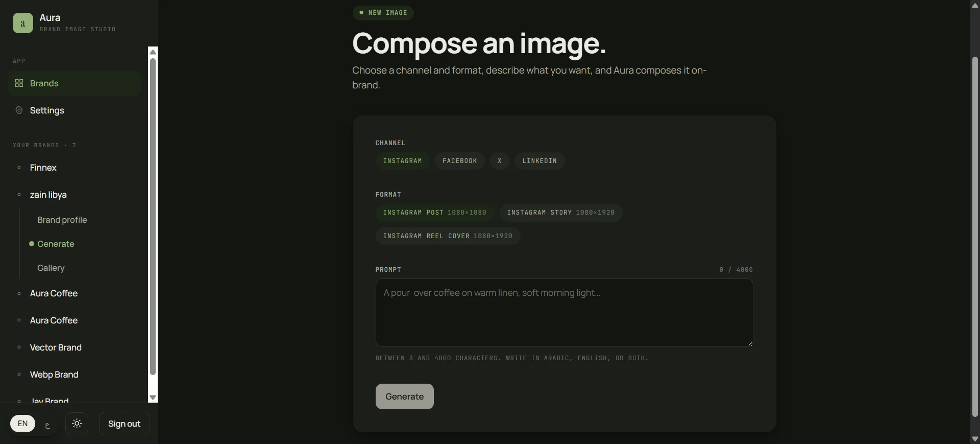Select the Facebook channel
Image resolution: width=980 pixels, height=444 pixels.
tap(460, 161)
